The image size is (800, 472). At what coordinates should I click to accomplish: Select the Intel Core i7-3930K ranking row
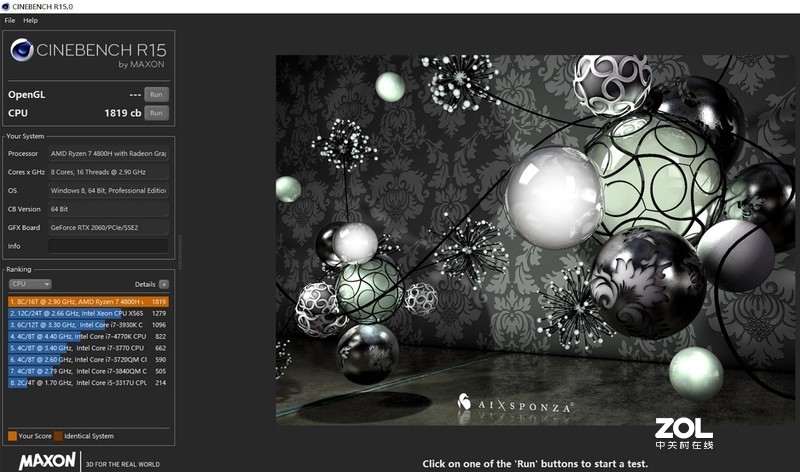pos(88,325)
